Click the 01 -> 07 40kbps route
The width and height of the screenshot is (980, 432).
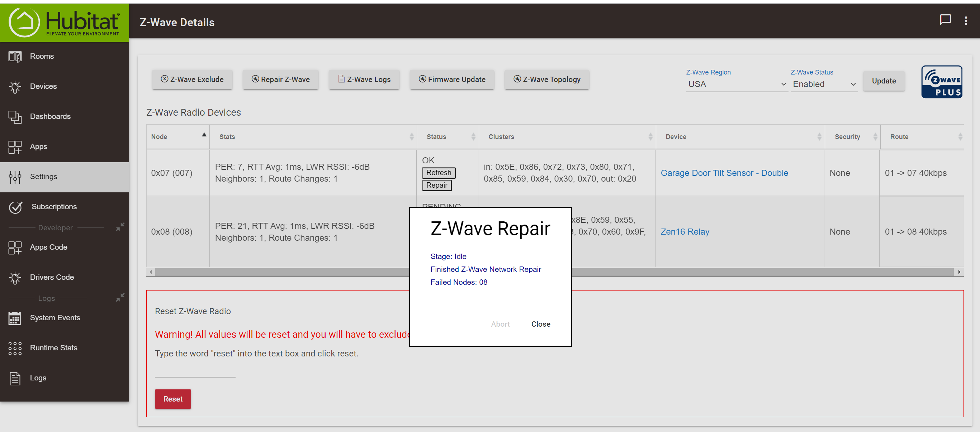915,173
